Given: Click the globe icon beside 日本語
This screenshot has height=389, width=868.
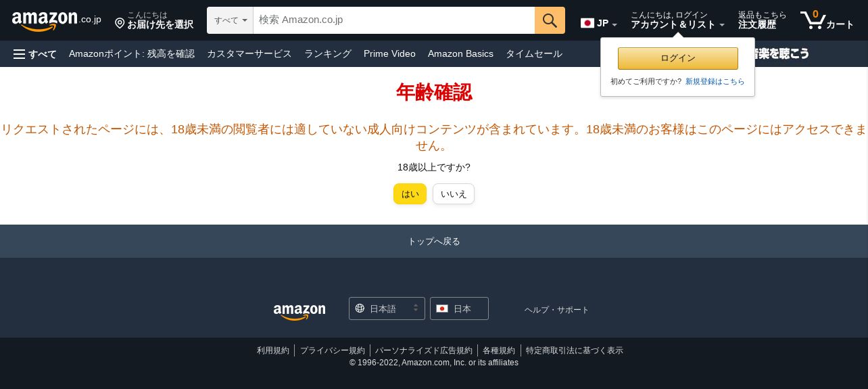Looking at the screenshot, I should click(360, 308).
